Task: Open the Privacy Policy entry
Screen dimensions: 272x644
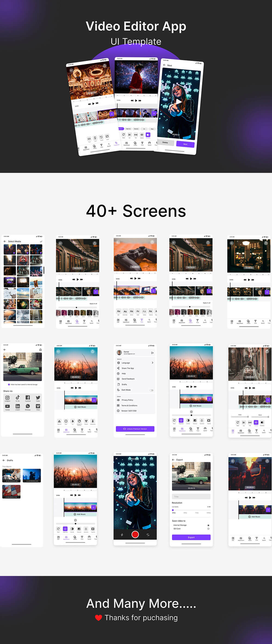Action: [127, 400]
